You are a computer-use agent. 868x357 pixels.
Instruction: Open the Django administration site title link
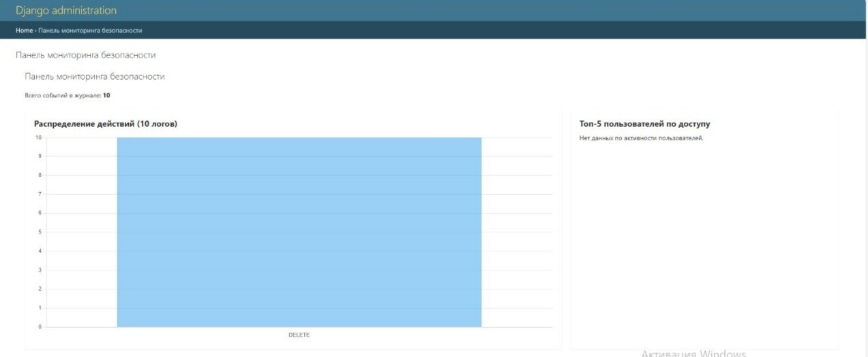click(x=66, y=11)
